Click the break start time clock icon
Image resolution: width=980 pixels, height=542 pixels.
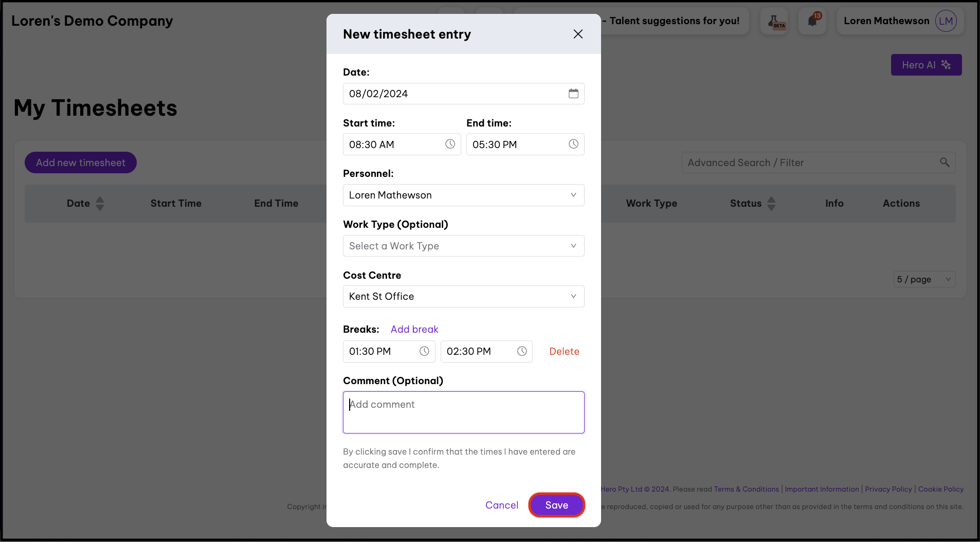(x=424, y=351)
